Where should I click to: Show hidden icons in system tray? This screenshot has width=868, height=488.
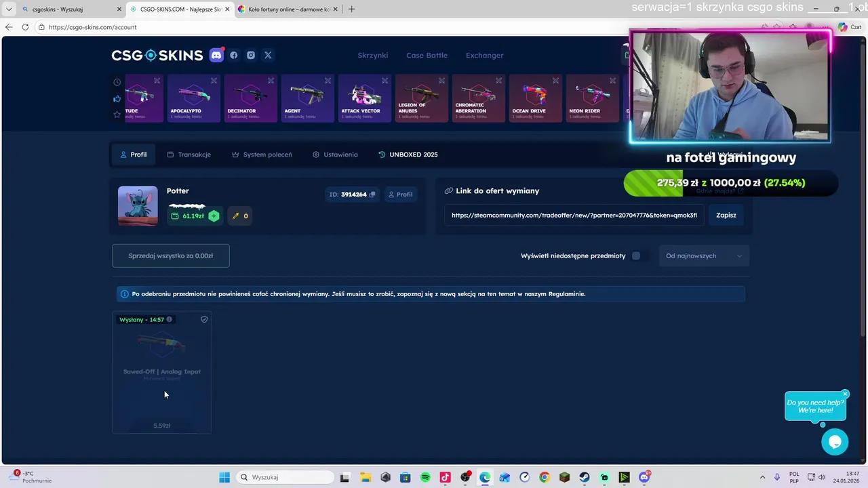(x=762, y=477)
